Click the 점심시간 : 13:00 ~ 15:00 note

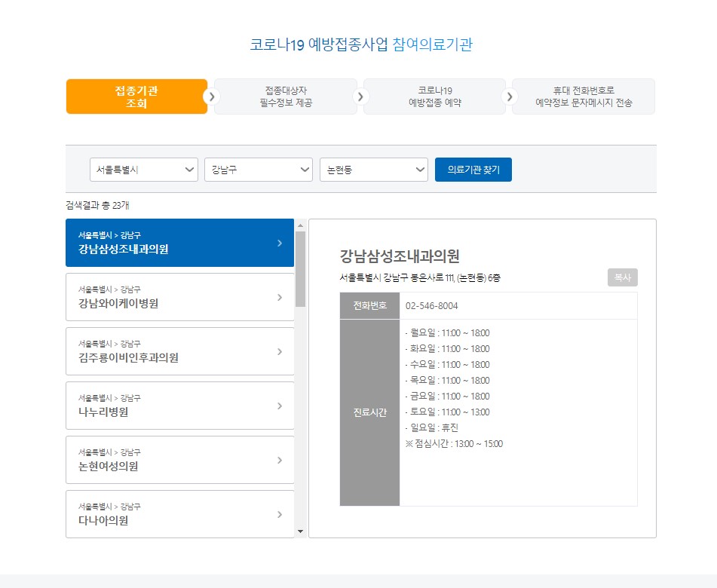click(x=454, y=443)
